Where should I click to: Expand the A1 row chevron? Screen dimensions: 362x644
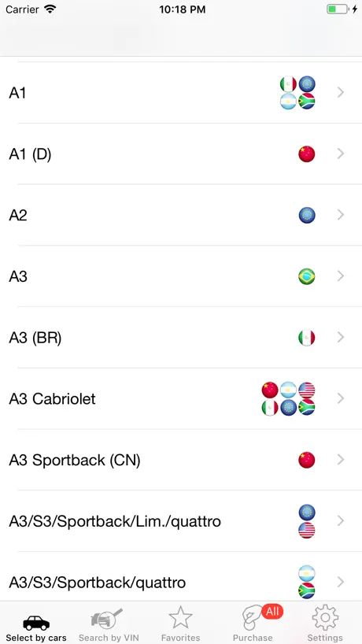tap(340, 93)
